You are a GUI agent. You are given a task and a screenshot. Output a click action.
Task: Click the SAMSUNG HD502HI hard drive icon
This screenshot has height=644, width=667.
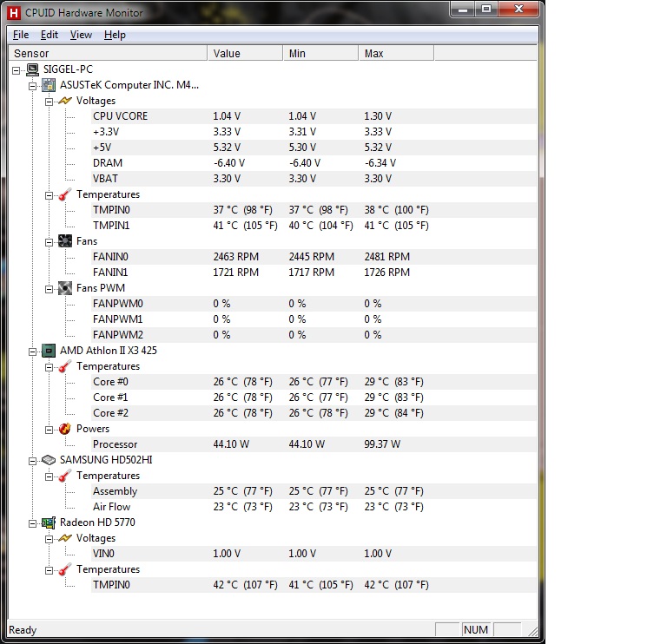pos(49,460)
